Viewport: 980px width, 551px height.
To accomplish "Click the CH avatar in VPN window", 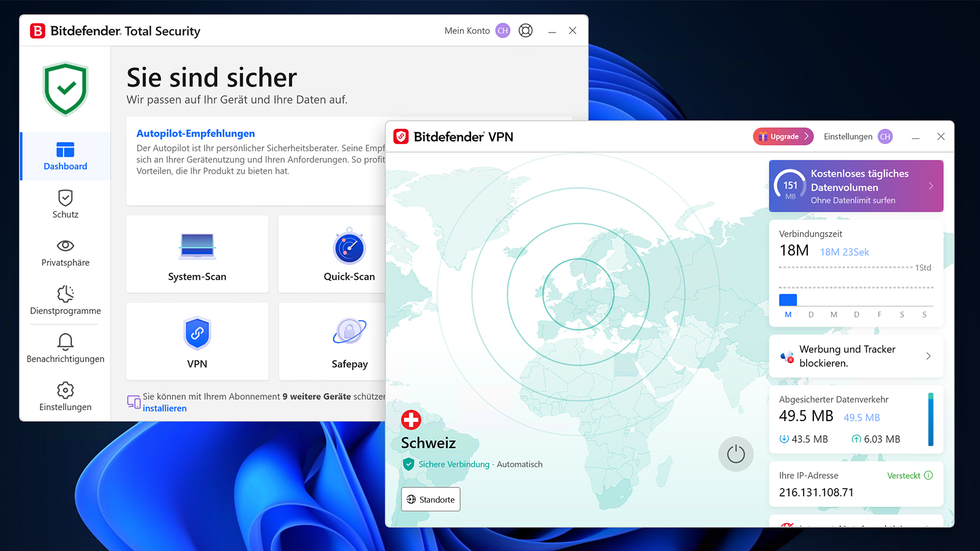I will click(x=885, y=137).
